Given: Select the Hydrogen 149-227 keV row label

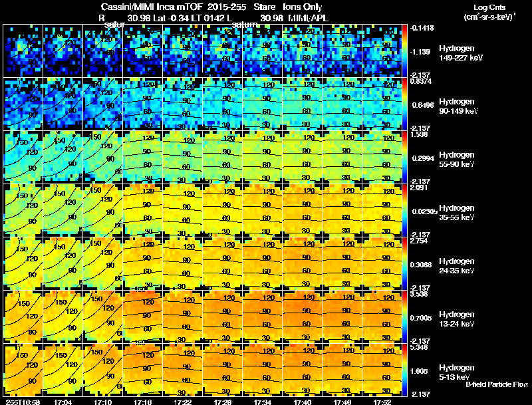Looking at the screenshot, I should (x=460, y=53).
